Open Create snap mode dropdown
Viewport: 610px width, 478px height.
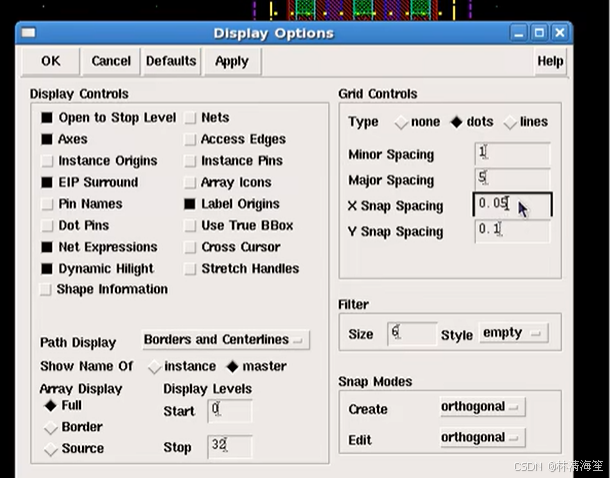point(482,407)
